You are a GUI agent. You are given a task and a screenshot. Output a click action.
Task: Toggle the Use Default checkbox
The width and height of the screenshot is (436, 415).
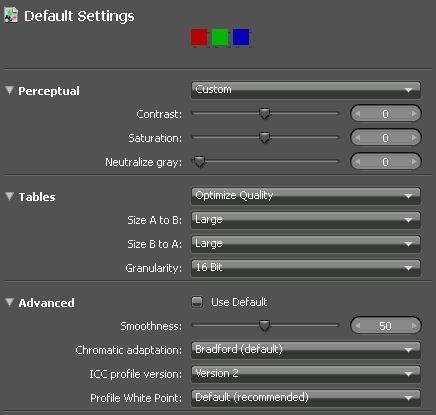197,302
